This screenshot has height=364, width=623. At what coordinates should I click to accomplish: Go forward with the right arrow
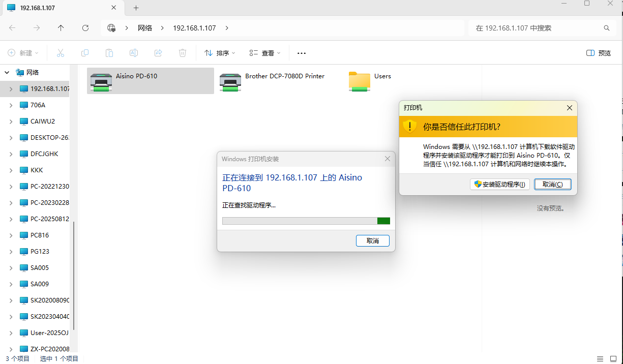[x=37, y=28]
